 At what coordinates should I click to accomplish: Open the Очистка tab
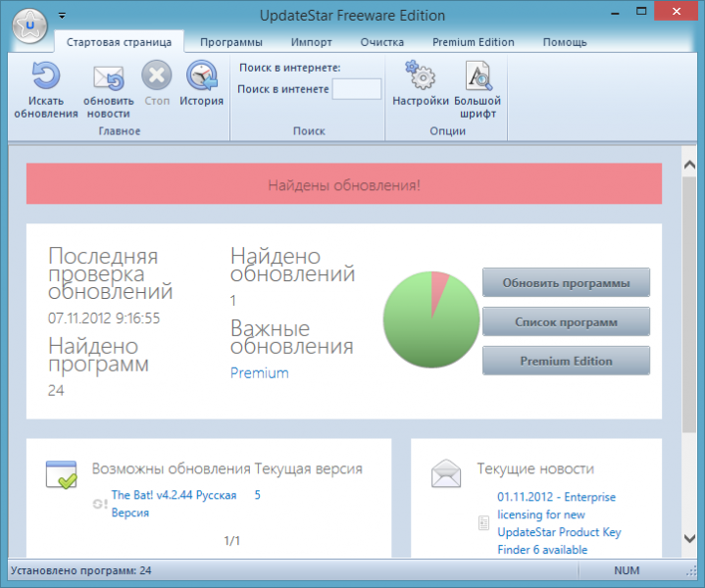382,42
